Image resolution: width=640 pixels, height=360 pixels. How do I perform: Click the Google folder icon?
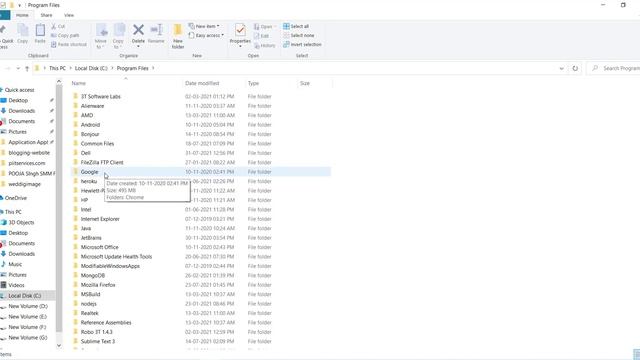click(76, 171)
